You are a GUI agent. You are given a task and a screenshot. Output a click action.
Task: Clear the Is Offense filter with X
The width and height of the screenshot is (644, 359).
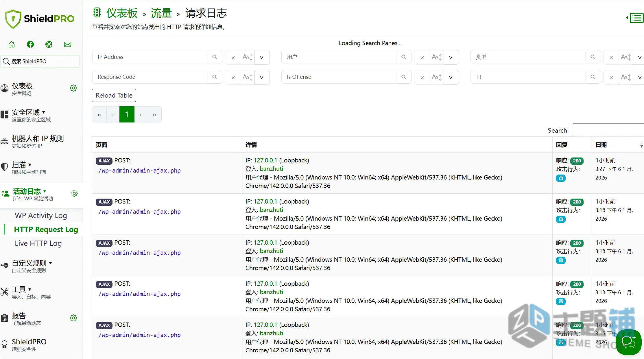[x=422, y=77]
